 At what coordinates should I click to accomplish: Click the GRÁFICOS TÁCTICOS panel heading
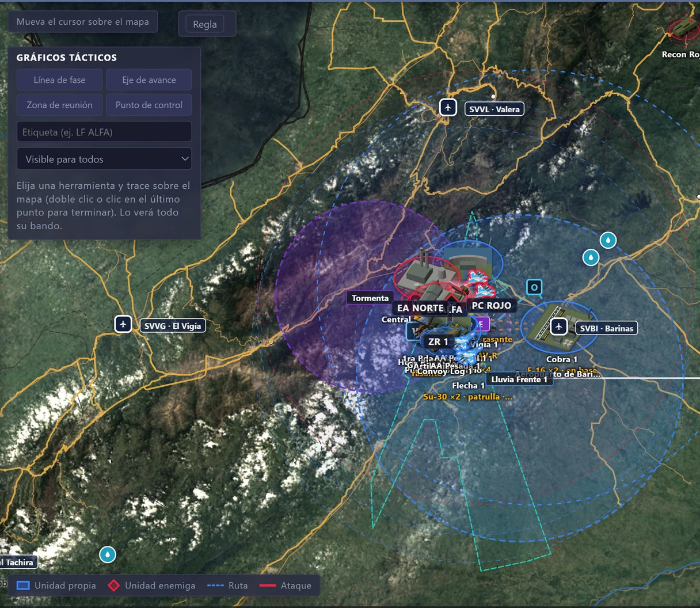coord(67,58)
